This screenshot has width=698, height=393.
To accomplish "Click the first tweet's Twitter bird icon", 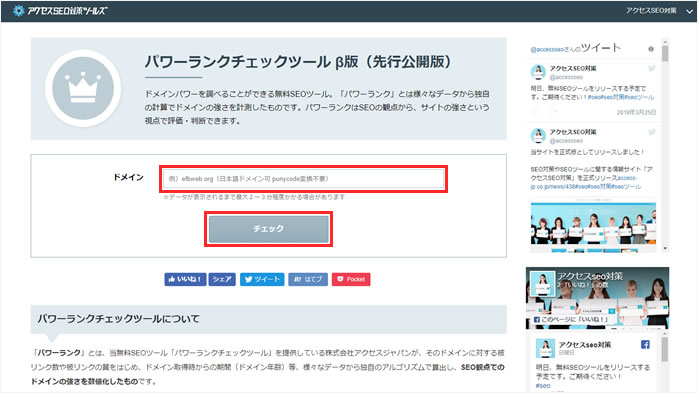I will (652, 69).
